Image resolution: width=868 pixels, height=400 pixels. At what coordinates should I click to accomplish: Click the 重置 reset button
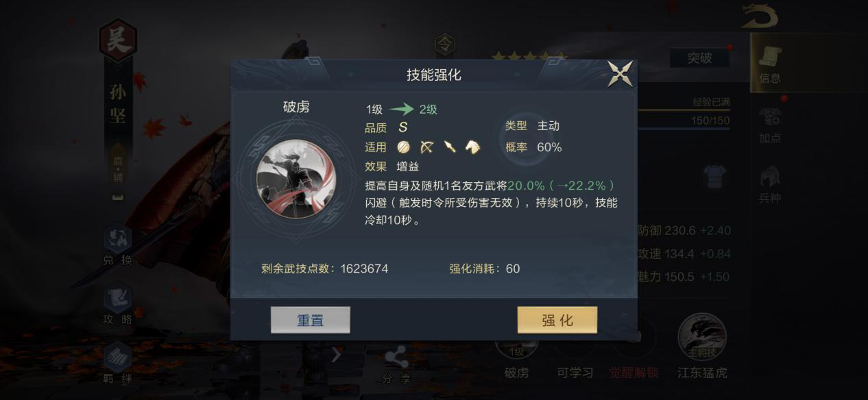tap(311, 320)
